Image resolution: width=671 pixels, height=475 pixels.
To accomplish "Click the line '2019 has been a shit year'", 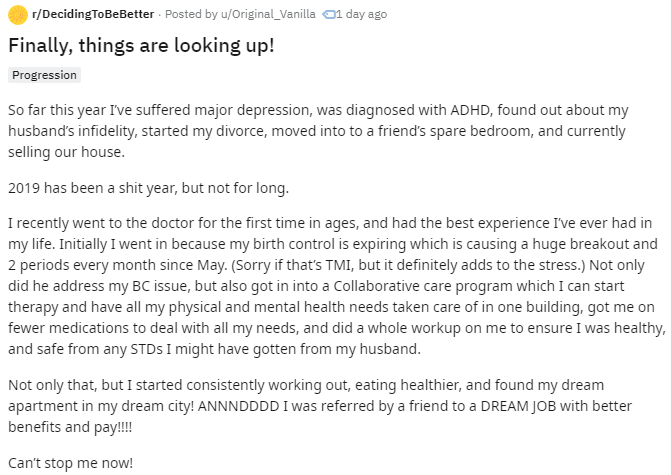I will coord(148,188).
